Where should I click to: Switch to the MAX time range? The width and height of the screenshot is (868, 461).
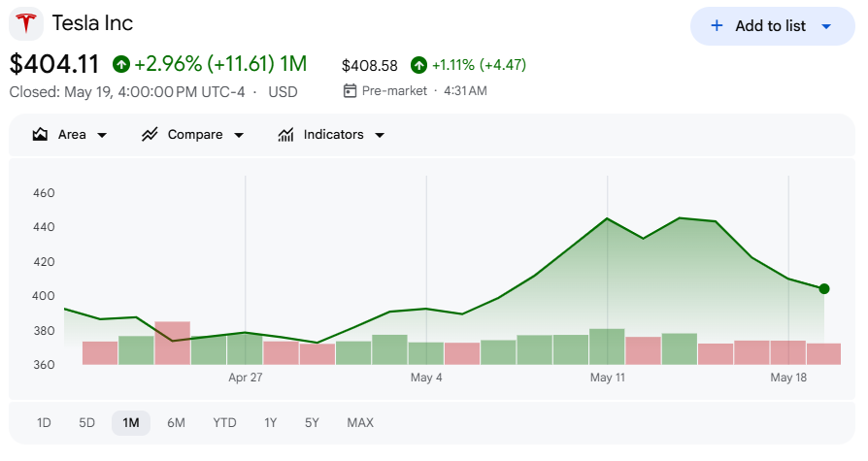360,423
